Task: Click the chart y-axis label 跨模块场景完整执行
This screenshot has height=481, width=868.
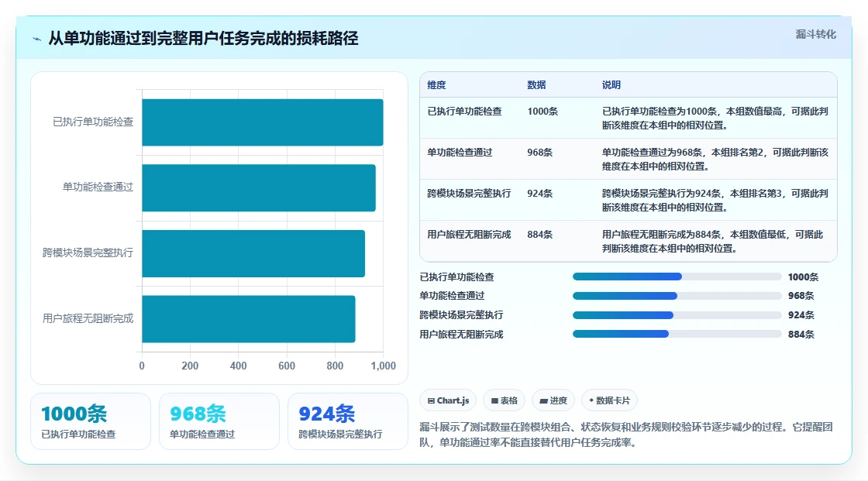Action: pos(88,253)
